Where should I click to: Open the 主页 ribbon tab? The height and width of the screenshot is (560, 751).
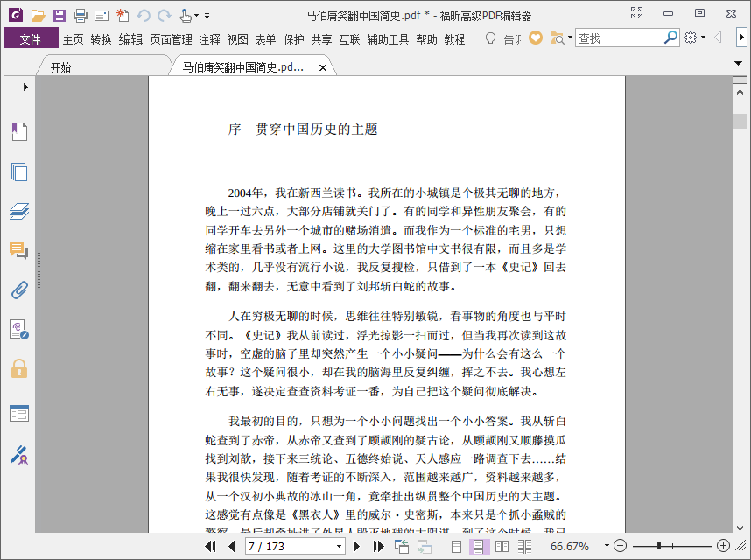(73, 39)
